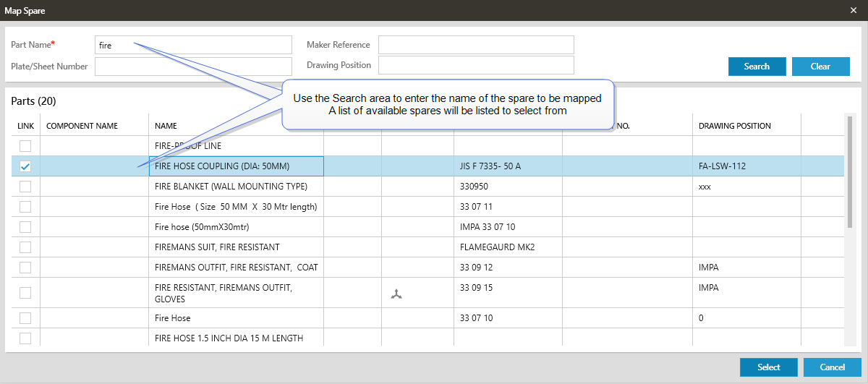Tick the FIRE BLANKET link checkbox
The width and height of the screenshot is (868, 384).
pos(25,187)
